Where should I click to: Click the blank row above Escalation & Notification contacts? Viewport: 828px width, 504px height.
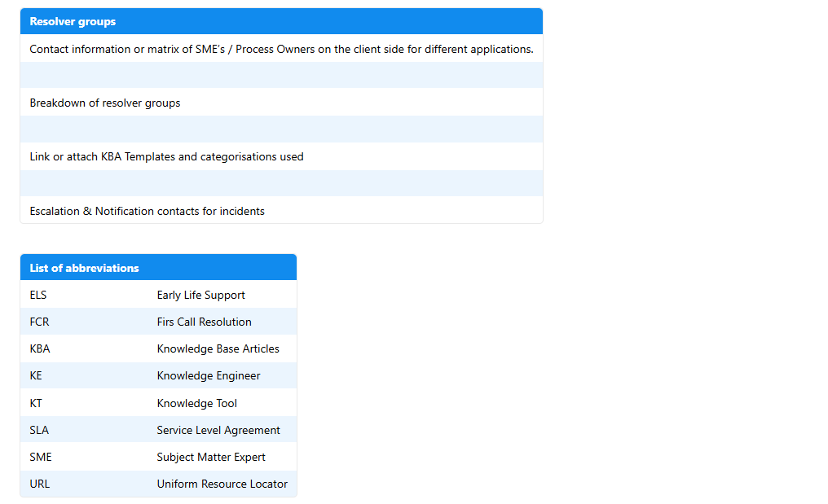(x=281, y=183)
